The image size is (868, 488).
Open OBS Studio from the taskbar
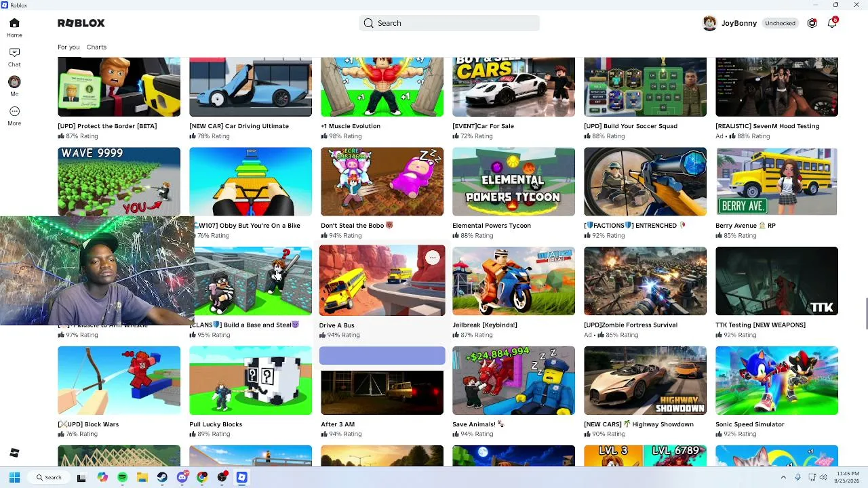coord(222,477)
